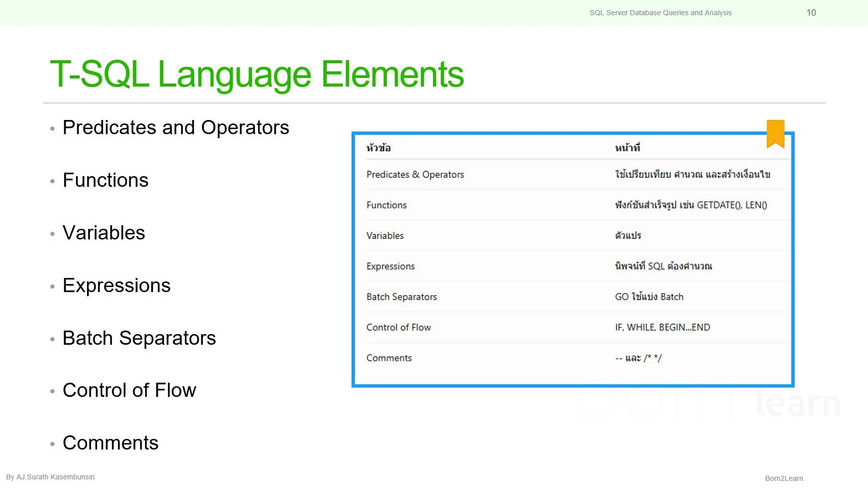
Task: Click the table header 'หน้าที่'
Action: (x=627, y=148)
